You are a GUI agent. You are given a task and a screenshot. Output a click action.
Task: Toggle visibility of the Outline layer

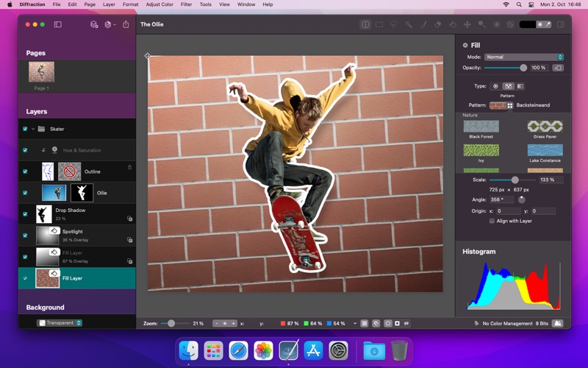25,171
